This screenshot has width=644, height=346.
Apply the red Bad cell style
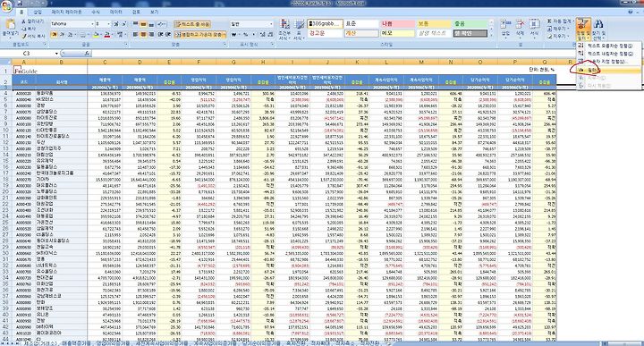[397, 24]
